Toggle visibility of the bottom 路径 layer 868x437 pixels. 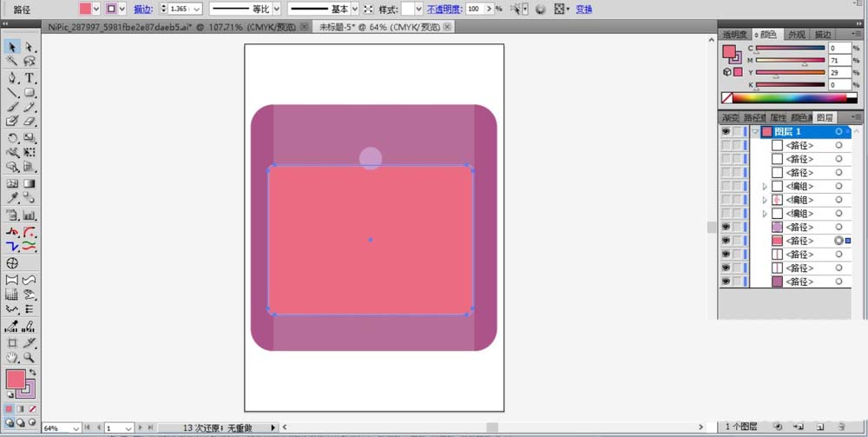click(x=726, y=282)
